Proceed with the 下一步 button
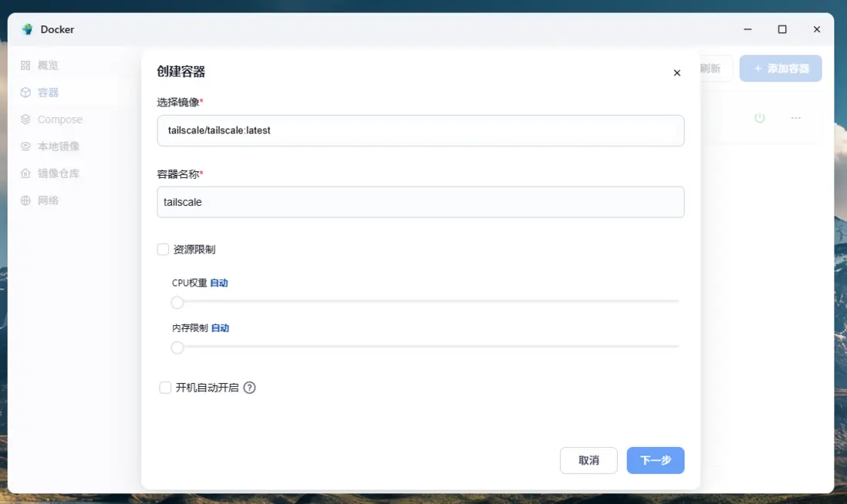 pos(655,460)
